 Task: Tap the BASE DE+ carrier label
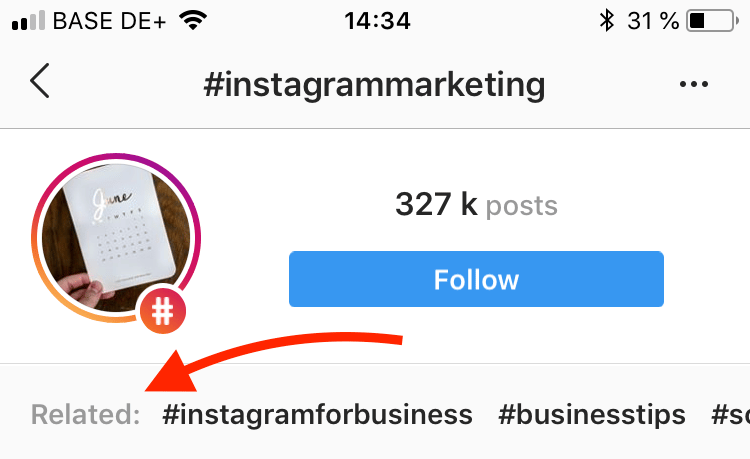[109, 21]
